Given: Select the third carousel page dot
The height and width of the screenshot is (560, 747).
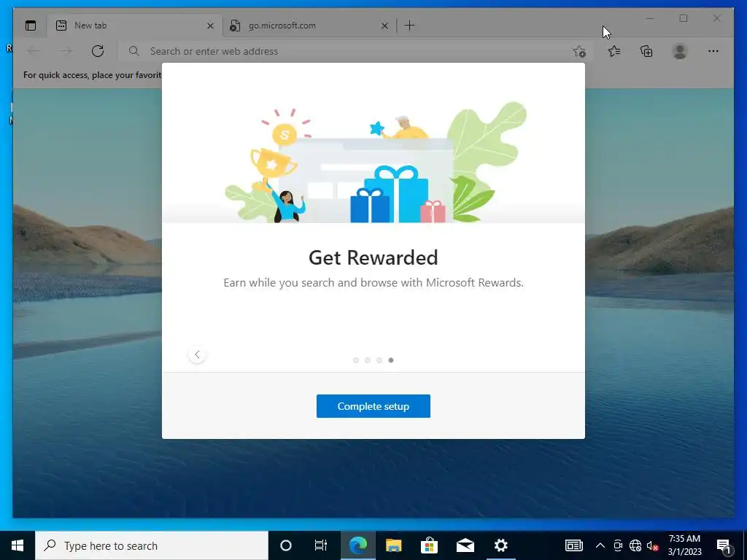Looking at the screenshot, I should pos(379,360).
